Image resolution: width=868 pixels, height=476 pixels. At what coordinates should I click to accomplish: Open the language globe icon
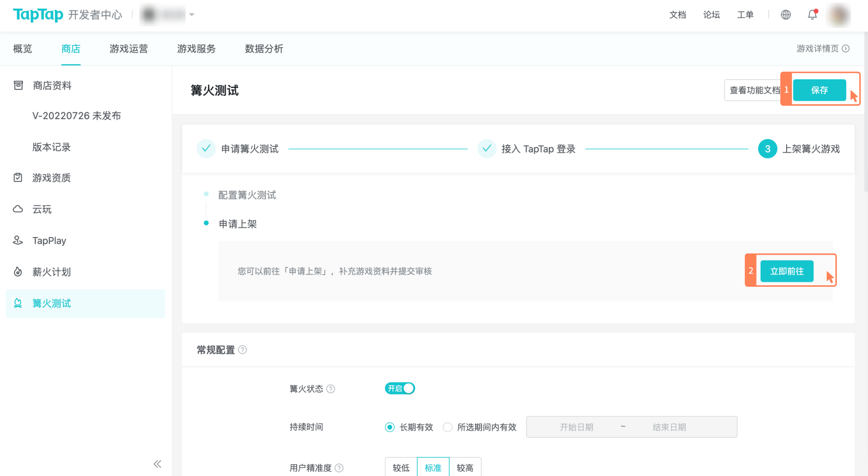tap(786, 15)
